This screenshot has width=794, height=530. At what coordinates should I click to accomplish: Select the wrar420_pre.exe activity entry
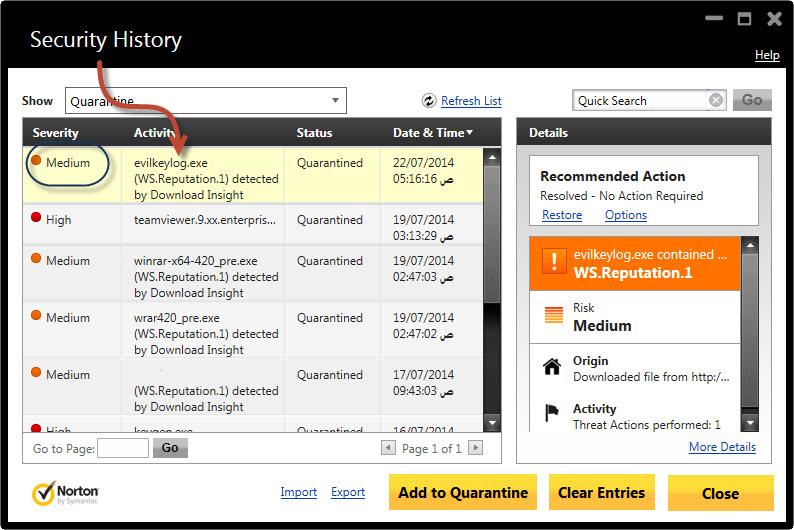point(206,334)
